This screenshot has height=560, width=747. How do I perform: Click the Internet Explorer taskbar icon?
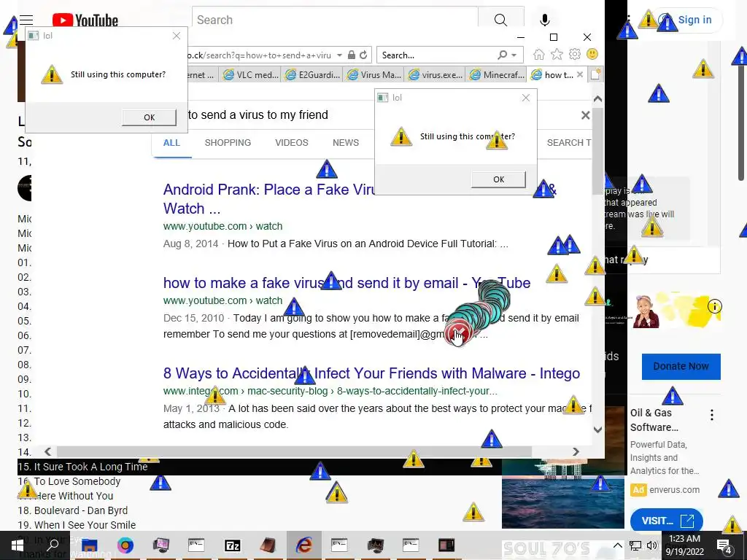pos(304,545)
